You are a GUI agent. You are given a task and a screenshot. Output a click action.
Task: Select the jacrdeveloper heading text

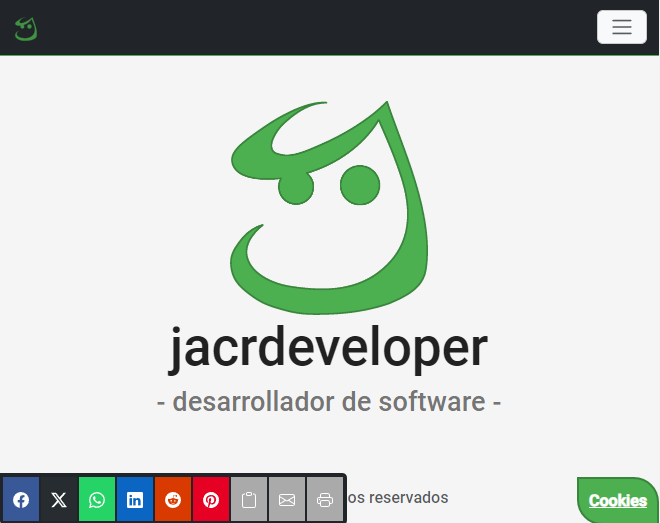(328, 348)
